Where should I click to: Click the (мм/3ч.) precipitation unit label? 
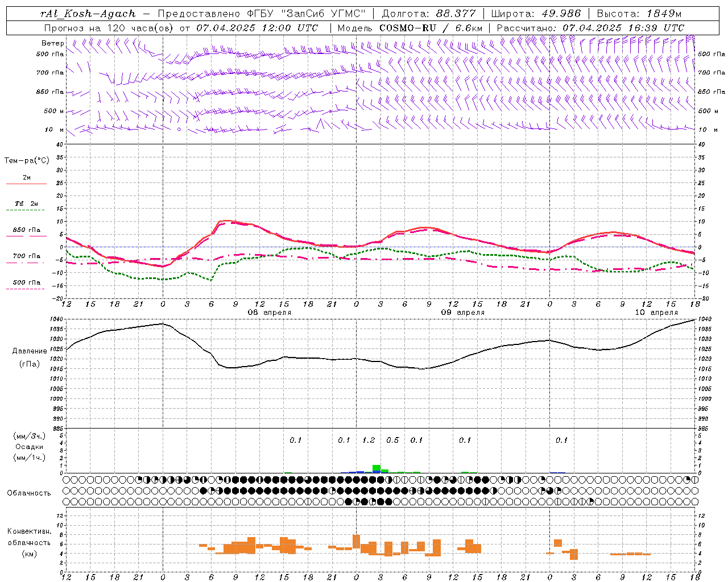point(29,436)
